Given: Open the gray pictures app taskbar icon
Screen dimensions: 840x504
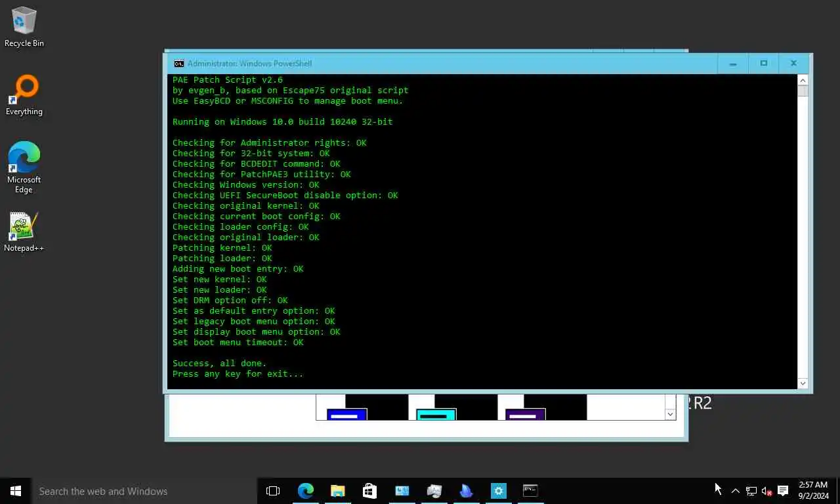Looking at the screenshot, I should point(434,491).
